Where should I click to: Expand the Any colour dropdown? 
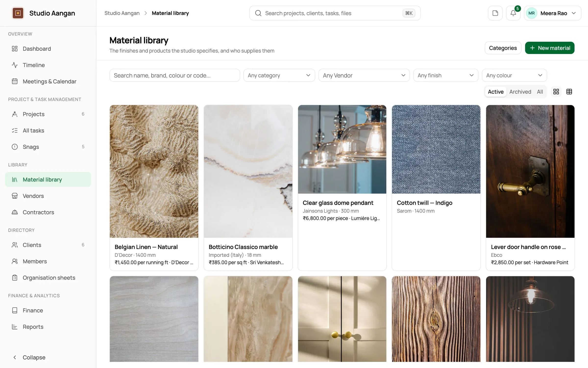[514, 75]
